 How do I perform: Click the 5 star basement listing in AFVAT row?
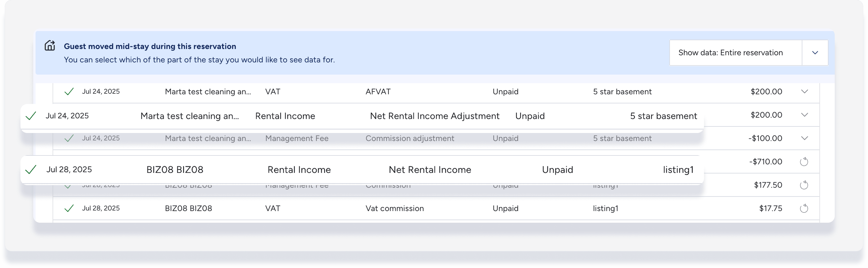point(622,91)
